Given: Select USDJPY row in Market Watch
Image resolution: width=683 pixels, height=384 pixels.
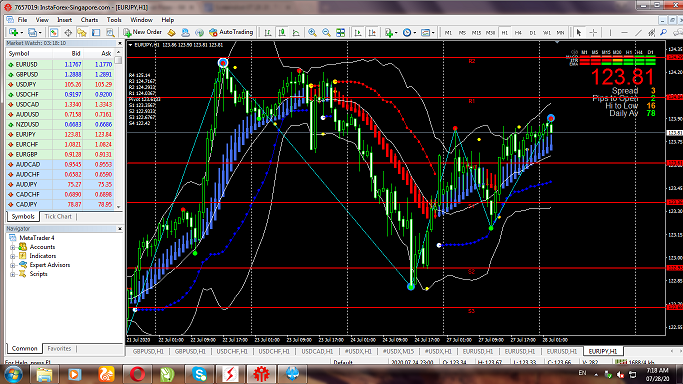Looking at the screenshot, I should click(61, 84).
